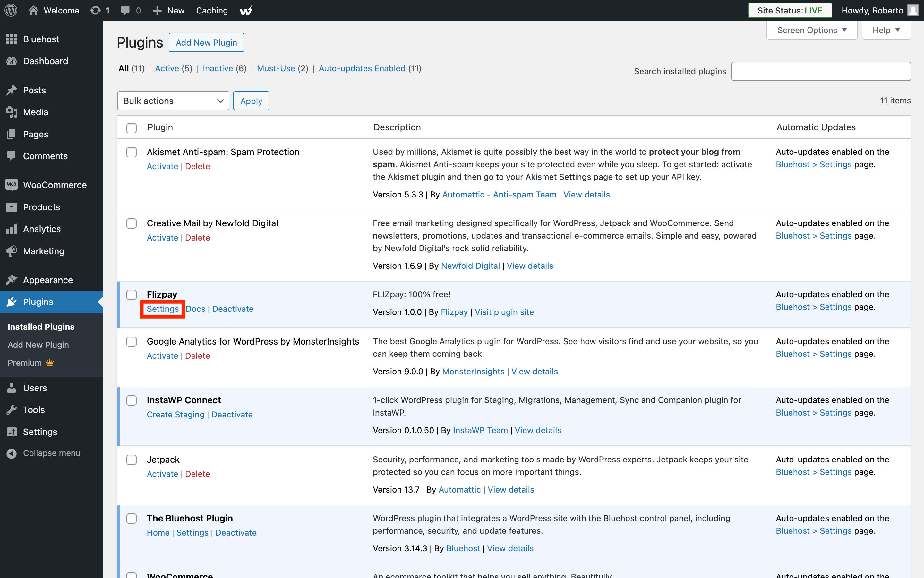
Task: Click the Products archive box icon
Action: click(x=12, y=207)
